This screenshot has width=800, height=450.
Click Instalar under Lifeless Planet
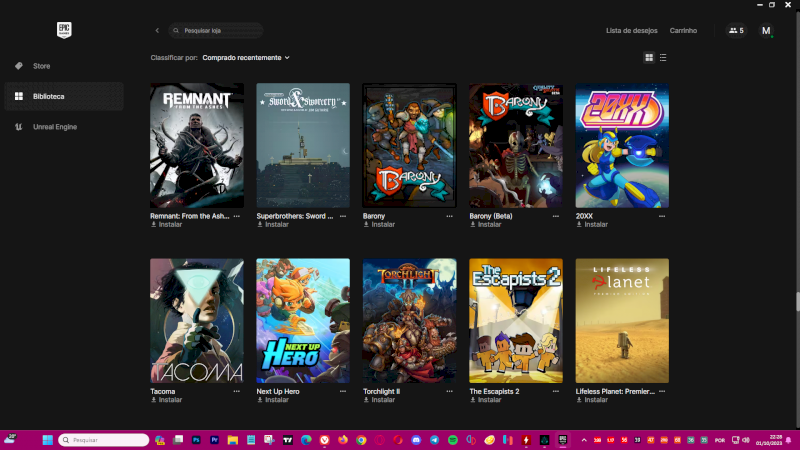[592, 400]
